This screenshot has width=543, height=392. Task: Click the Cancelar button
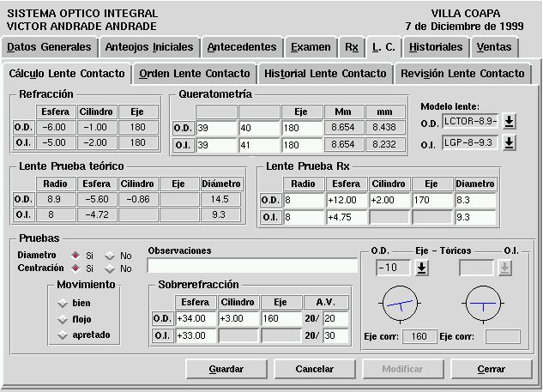point(314,369)
